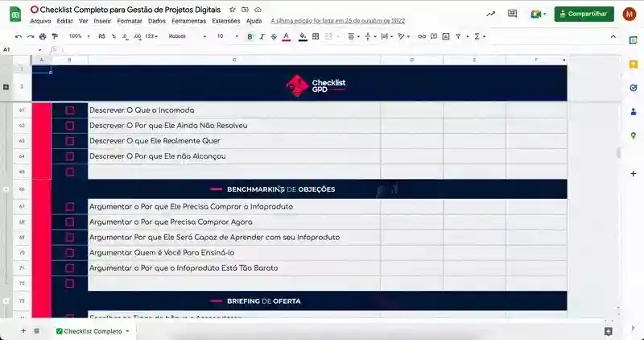Screen dimensions: 644x340
Task: Open the Inserir menu
Action: pyautogui.click(x=102, y=21)
